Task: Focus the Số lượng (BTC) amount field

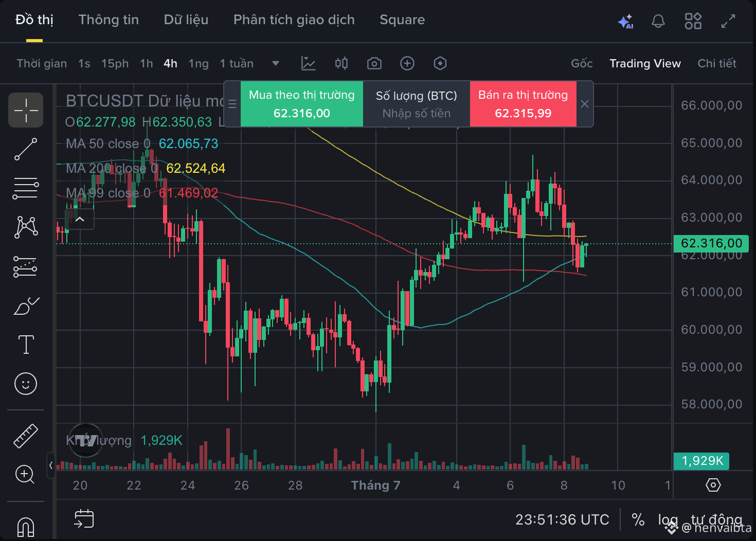Action: [417, 104]
